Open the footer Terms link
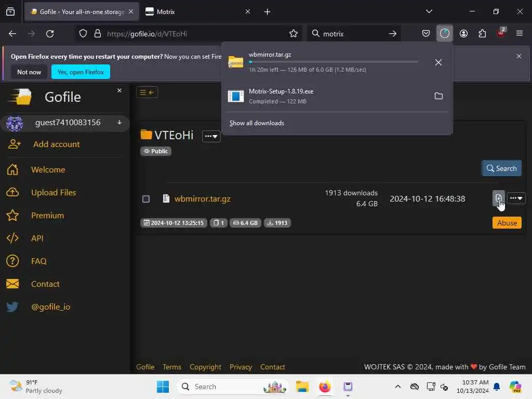 tap(171, 367)
